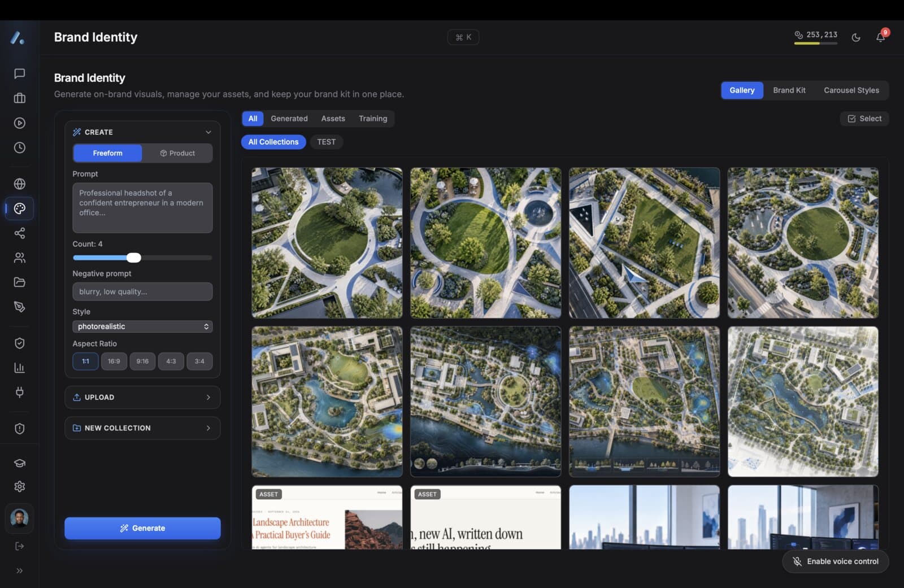Select Product create mode

(177, 153)
